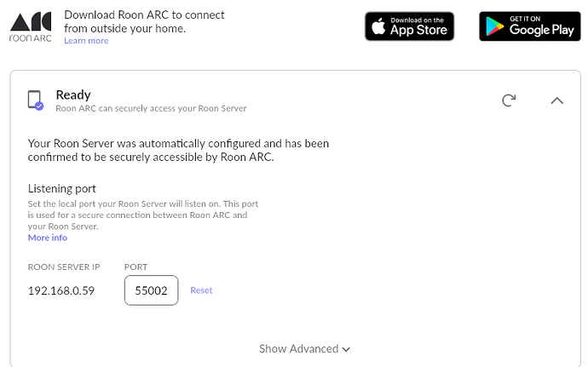The height and width of the screenshot is (367, 588).
Task: Click the Apple logo on App Store badge
Action: click(x=379, y=27)
